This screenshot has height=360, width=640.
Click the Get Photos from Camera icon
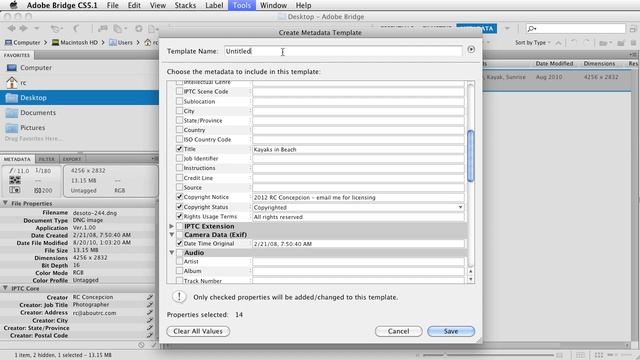click(x=102, y=29)
